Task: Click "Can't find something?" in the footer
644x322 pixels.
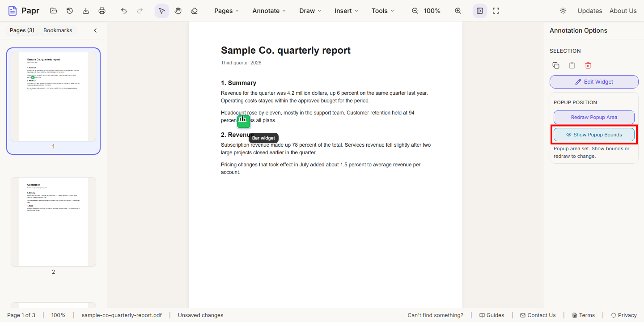Action: tap(436, 315)
